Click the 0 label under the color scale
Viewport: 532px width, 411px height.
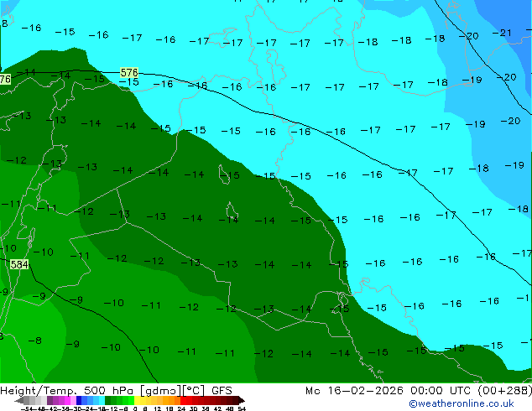(x=135, y=408)
